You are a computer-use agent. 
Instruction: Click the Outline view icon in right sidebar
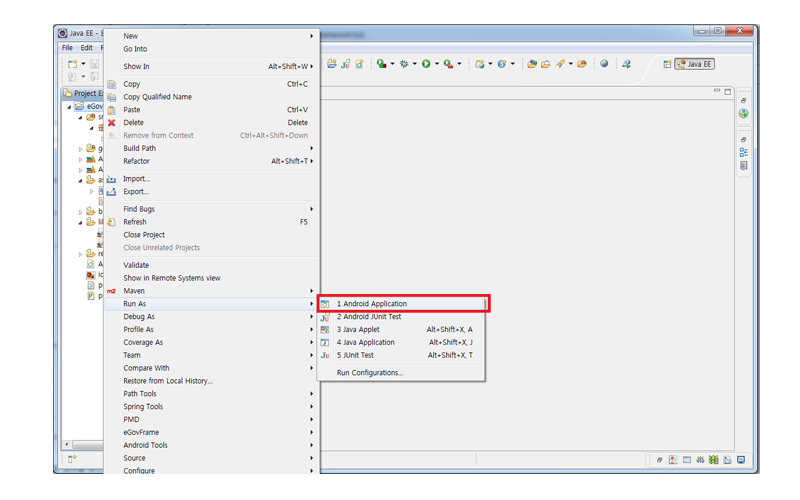click(744, 152)
